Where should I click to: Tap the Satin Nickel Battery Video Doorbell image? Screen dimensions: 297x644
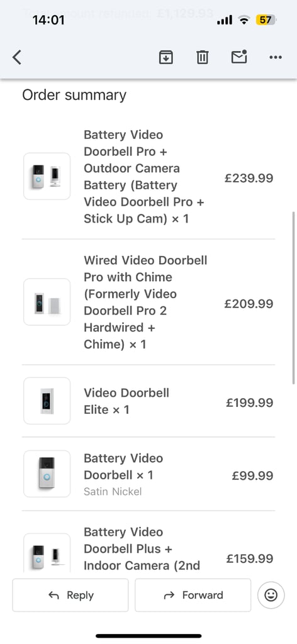pyautogui.click(x=47, y=474)
